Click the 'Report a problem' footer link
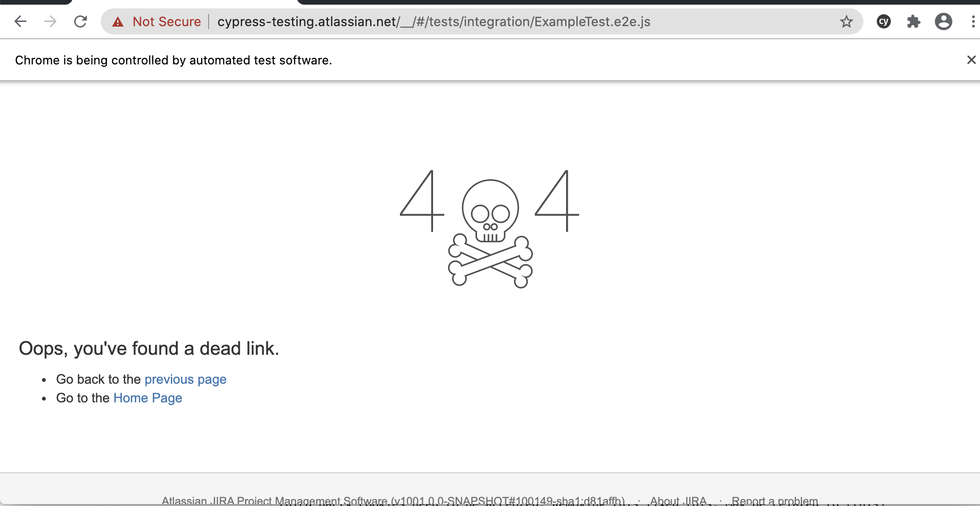 pos(775,501)
